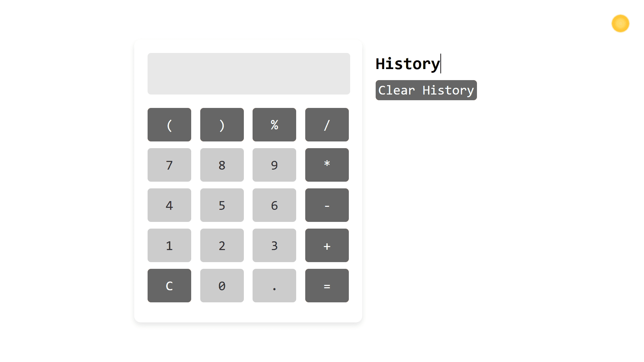Click the percentage % operator button
644x362 pixels.
click(274, 125)
